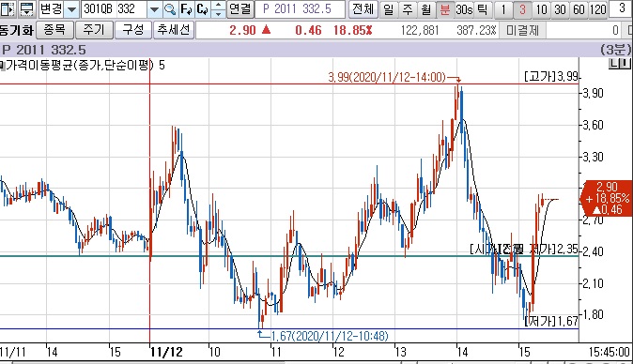Click the 122,881 volume value
The height and width of the screenshot is (364, 633).
coord(420,30)
